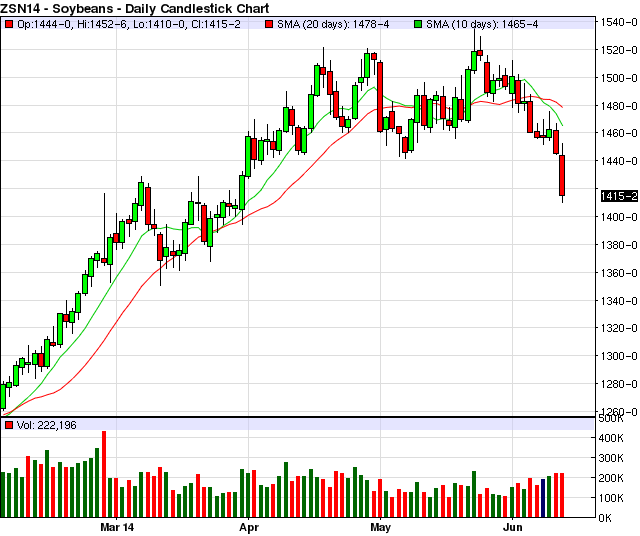Screen dimensions: 640x536
Task: Click the last long red candlestick
Action: point(562,176)
